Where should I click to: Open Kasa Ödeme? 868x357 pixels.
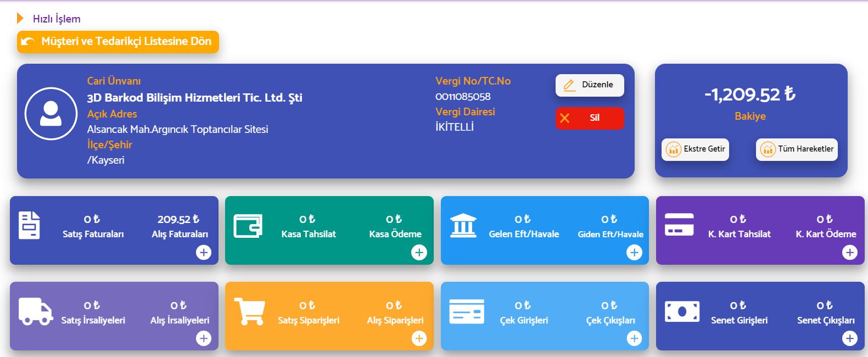[x=395, y=226]
